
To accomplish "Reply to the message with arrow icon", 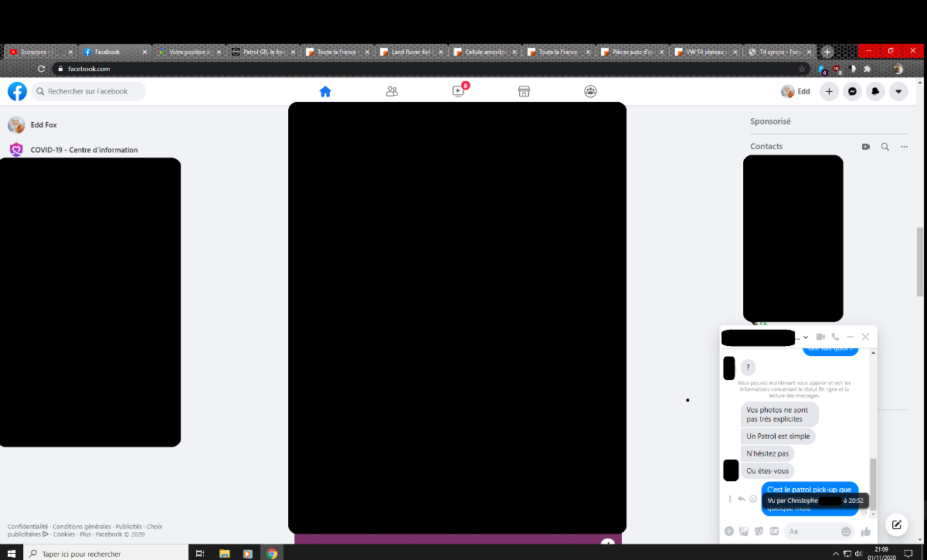I will 742,499.
